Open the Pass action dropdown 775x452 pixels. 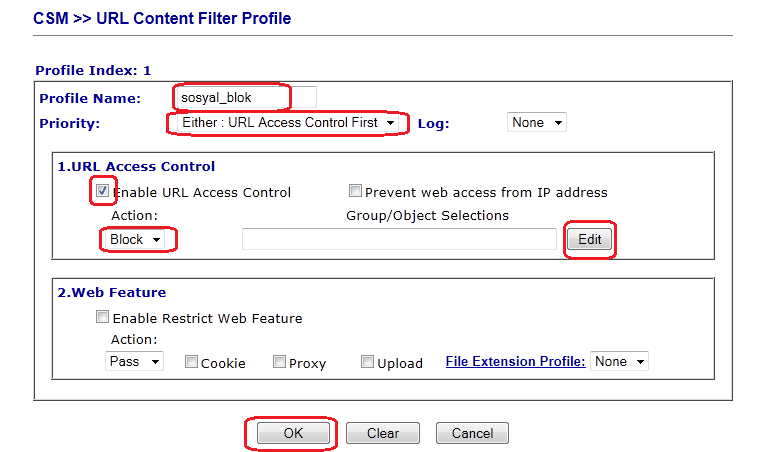tap(134, 361)
